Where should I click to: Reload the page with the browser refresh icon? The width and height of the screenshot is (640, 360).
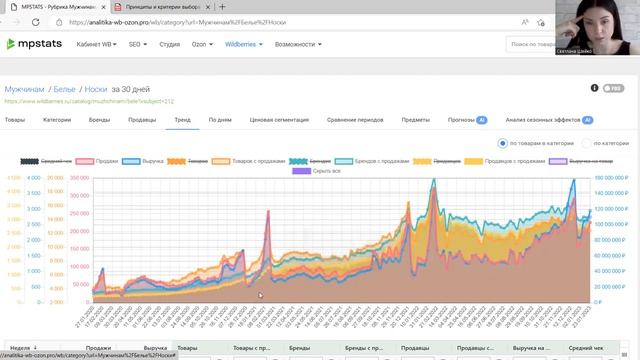pyautogui.click(x=36, y=22)
